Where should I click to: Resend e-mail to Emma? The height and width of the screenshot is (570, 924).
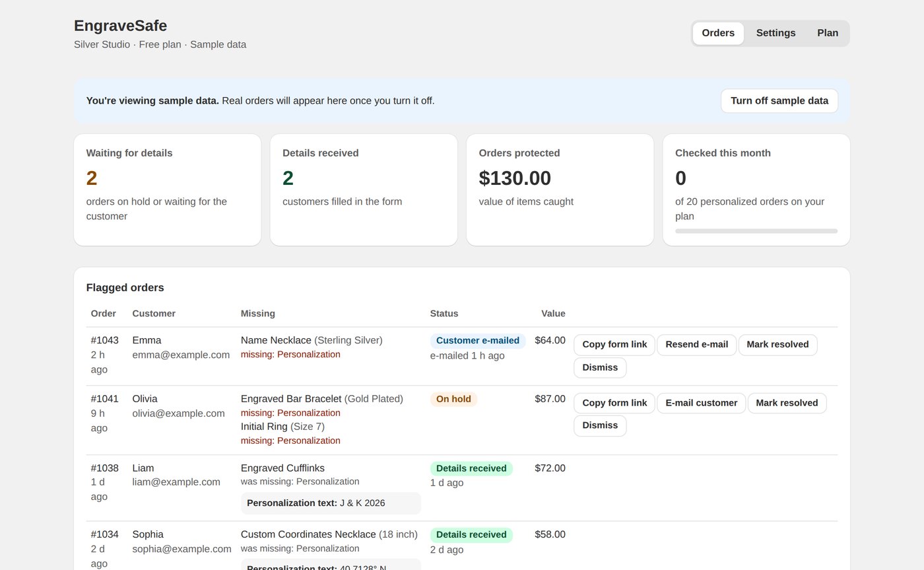pyautogui.click(x=696, y=345)
